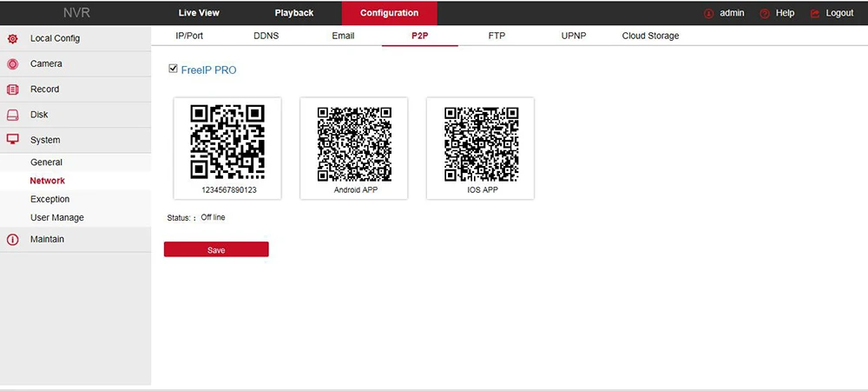Click the admin username text

coord(732,13)
